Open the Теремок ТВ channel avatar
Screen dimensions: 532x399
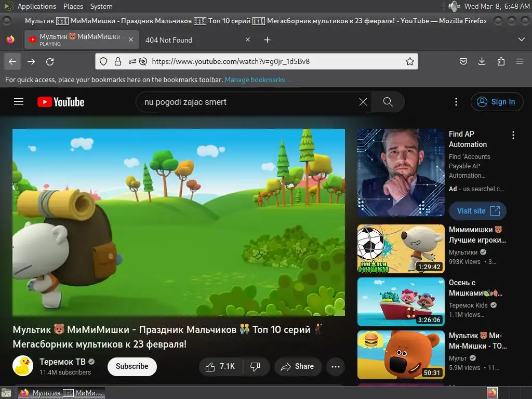[x=23, y=366]
